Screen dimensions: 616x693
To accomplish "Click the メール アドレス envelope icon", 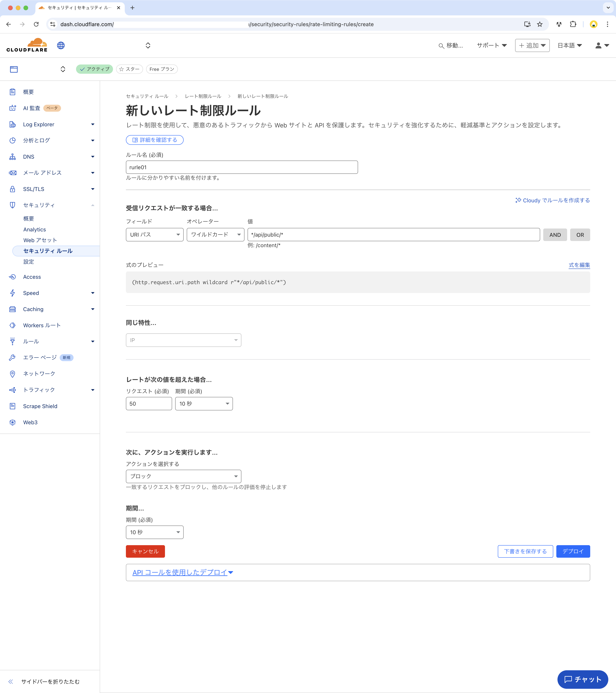I will [13, 173].
